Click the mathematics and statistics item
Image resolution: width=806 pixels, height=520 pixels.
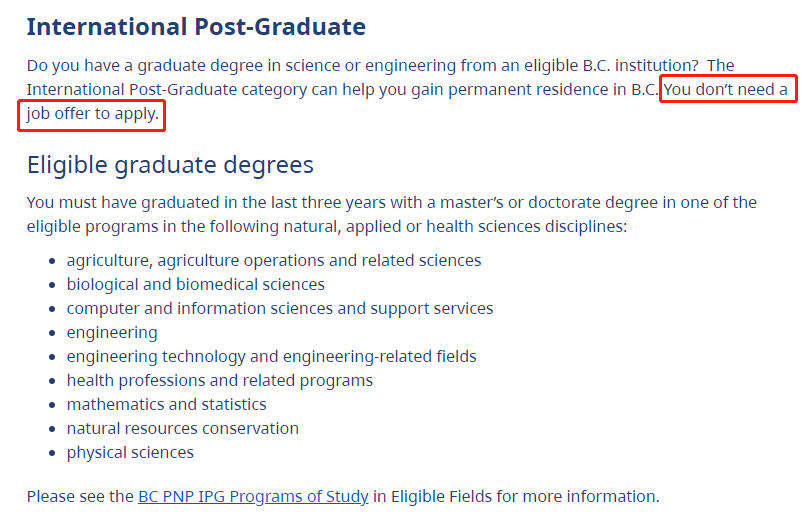167,404
